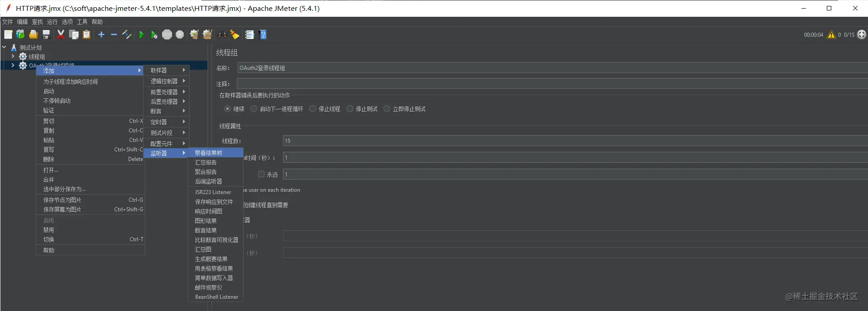Viewport: 868px width, 311px height.
Task: Open the 取样器 submenu
Action: click(x=166, y=70)
